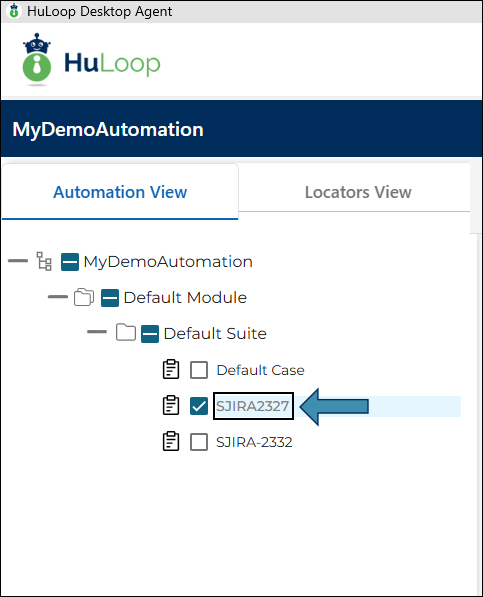Screen dimensions: 483x597
Task: Click the HuLoop robot logo icon
Action: (x=37, y=58)
